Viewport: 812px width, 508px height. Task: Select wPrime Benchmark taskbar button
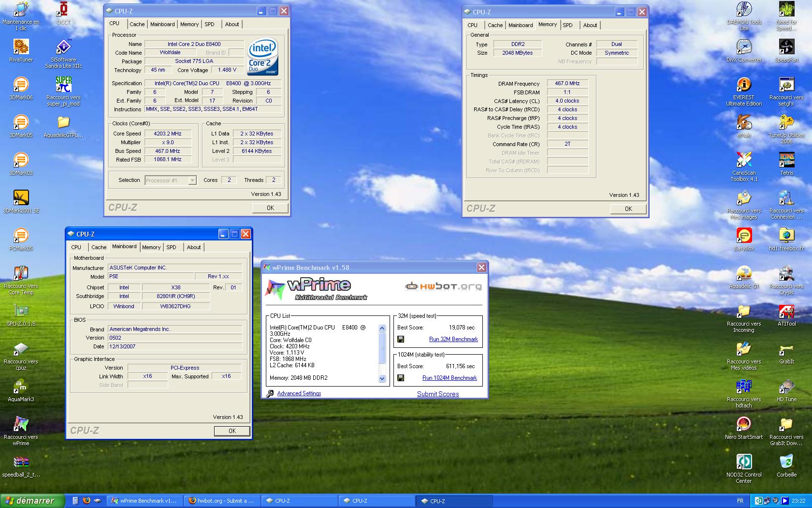coord(145,501)
